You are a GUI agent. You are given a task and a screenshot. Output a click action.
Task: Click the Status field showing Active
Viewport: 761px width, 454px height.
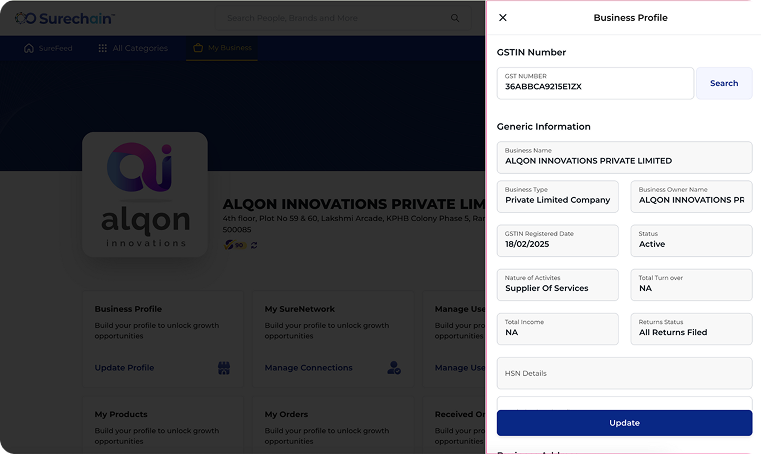coord(691,241)
